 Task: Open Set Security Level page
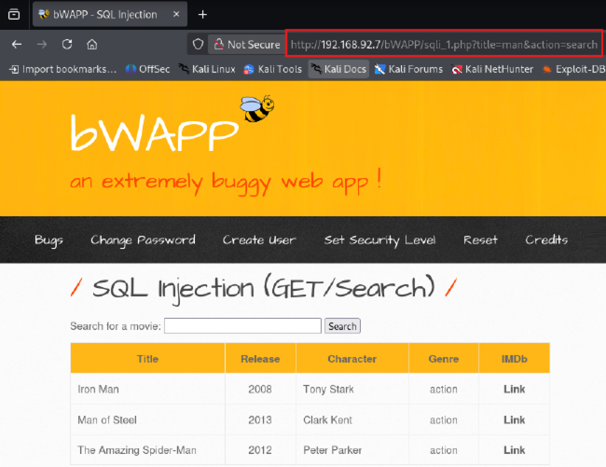coord(380,240)
